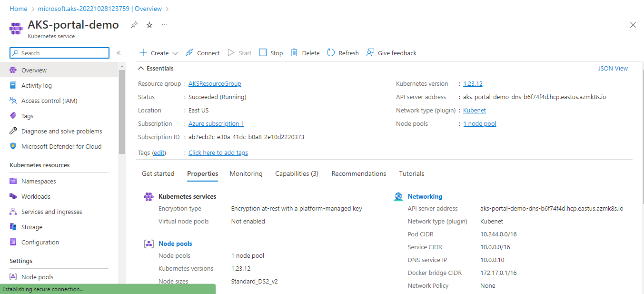Select the Essentials API server address value
The width and height of the screenshot is (644, 294).
tap(535, 97)
